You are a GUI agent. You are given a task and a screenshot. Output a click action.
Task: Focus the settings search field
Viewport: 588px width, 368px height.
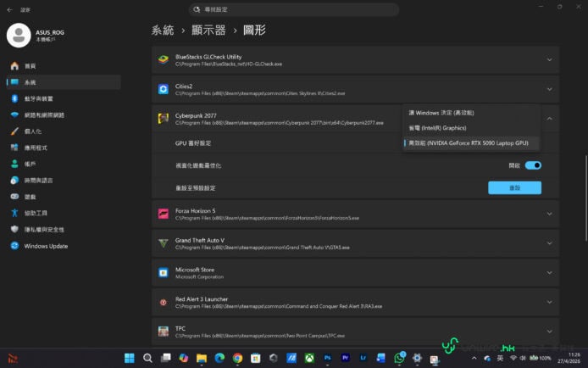point(294,9)
